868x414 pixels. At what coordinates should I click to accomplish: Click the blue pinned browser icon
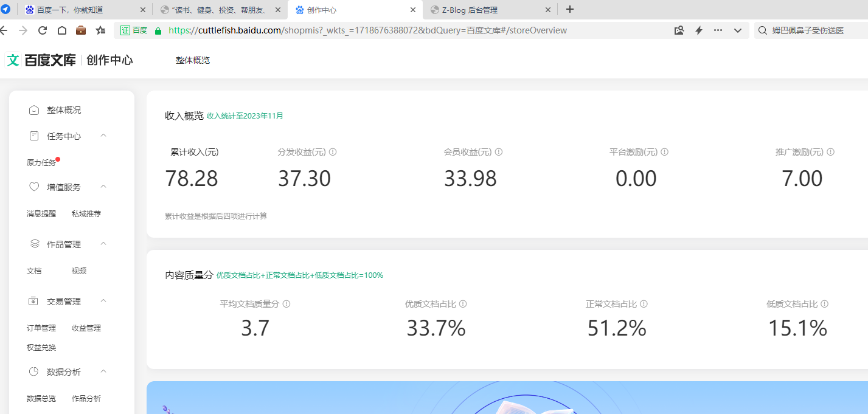5,9
